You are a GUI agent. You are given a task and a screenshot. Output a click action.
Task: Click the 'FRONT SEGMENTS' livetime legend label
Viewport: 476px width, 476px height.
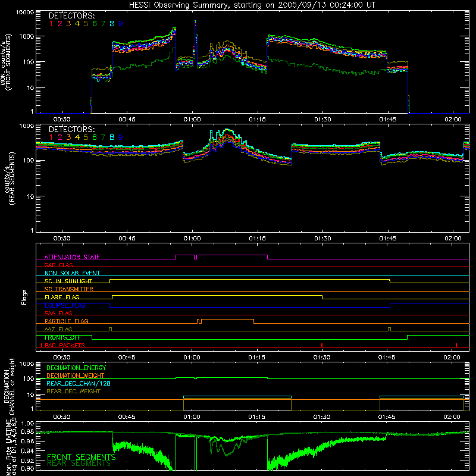tap(82, 457)
